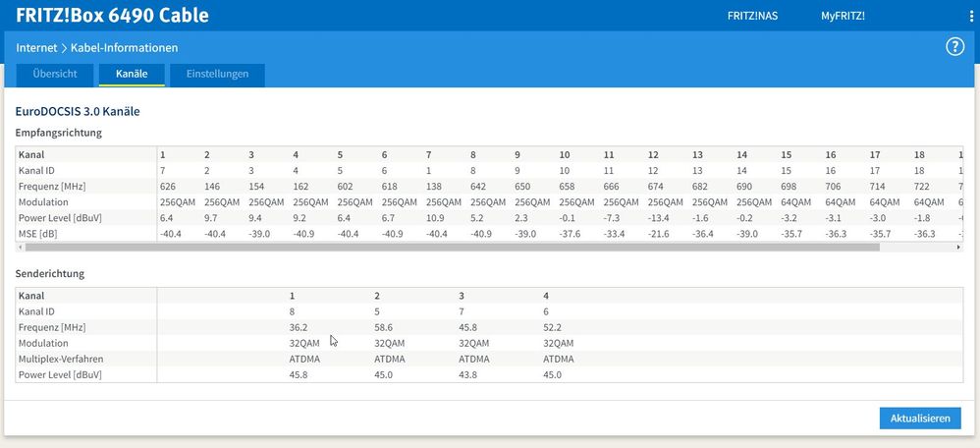
Task: Click the downstream frequency value 618
Action: [x=389, y=187]
